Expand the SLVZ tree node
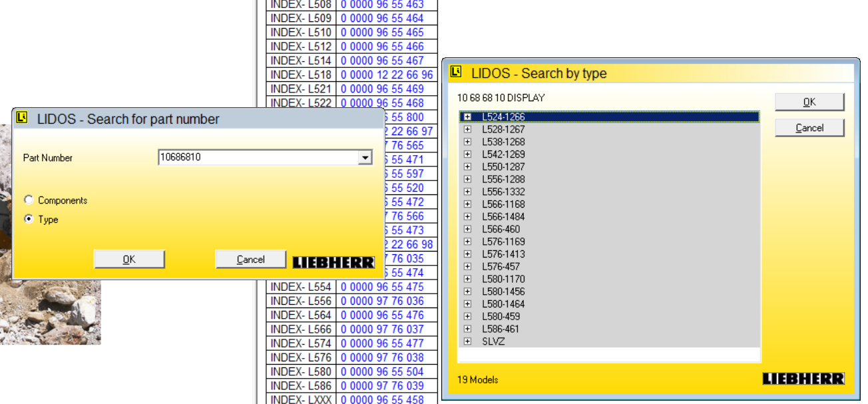Viewport: 868px width, 404px height. click(x=467, y=341)
